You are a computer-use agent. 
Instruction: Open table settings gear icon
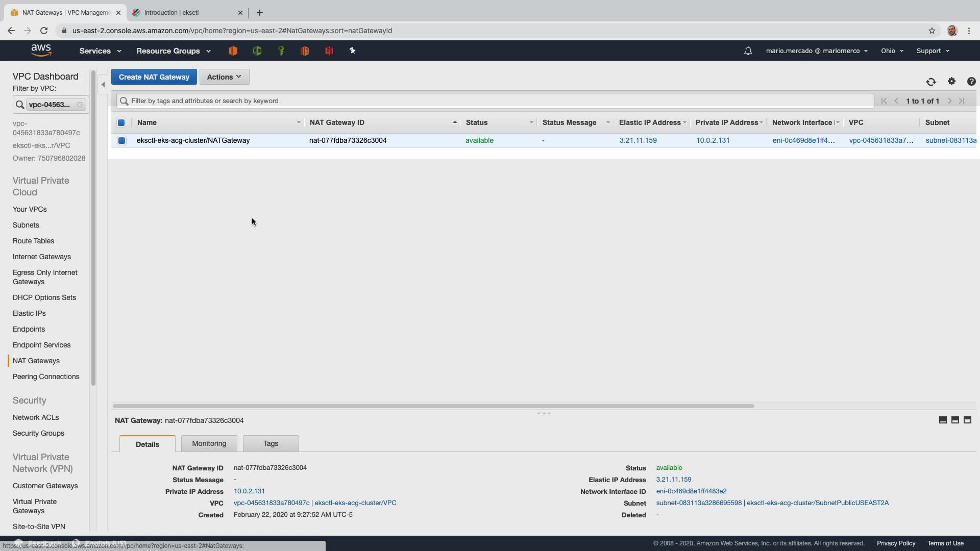[x=951, y=81]
